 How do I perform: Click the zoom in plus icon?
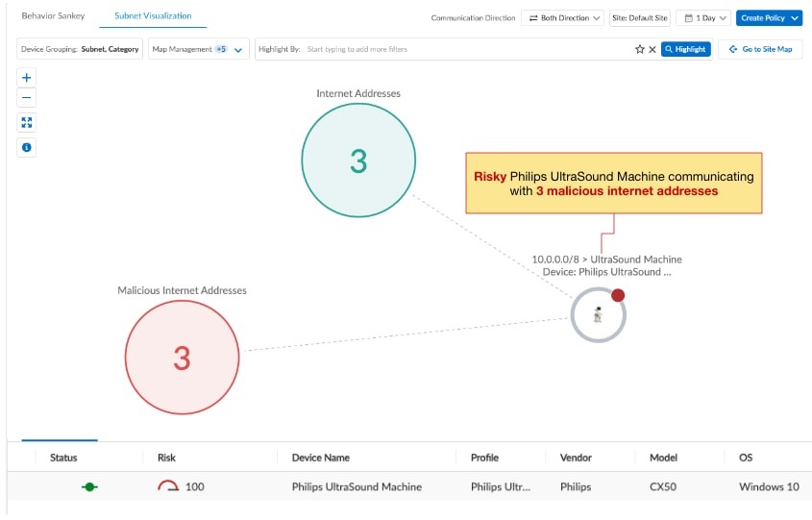(x=27, y=78)
